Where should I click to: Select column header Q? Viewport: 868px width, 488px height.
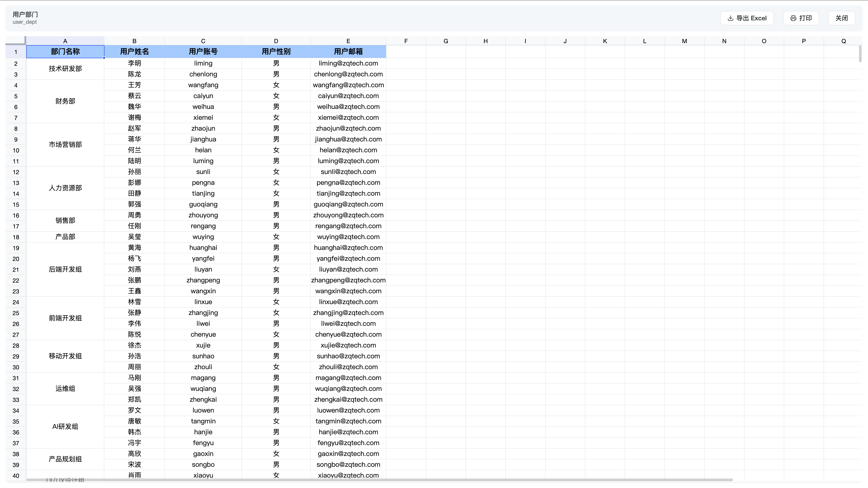pos(843,41)
